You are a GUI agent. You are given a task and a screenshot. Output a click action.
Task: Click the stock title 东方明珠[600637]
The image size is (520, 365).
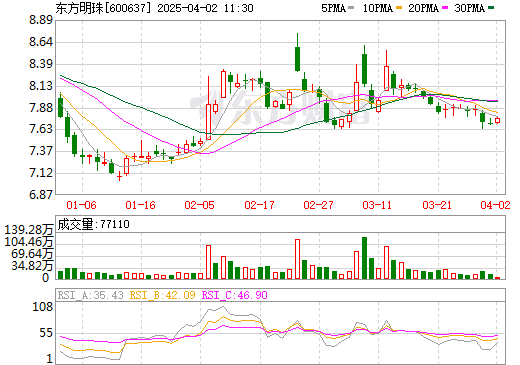point(101,8)
